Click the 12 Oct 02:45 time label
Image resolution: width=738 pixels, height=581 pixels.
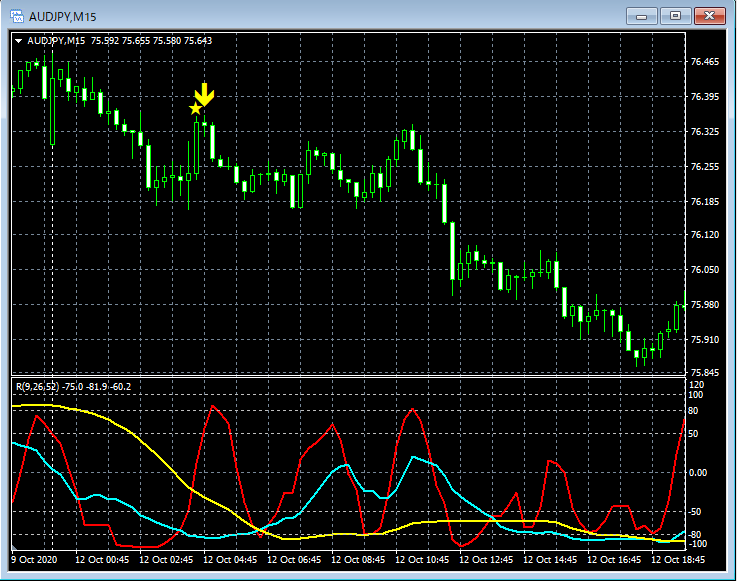click(x=166, y=559)
